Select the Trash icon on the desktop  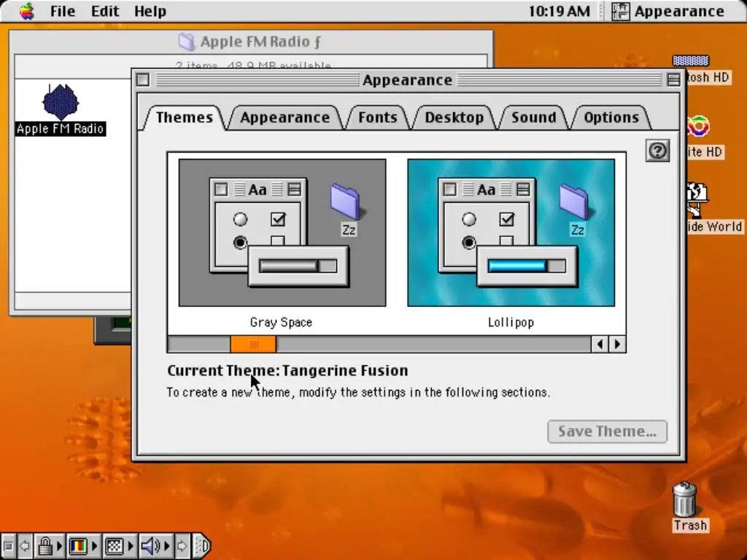tap(685, 499)
